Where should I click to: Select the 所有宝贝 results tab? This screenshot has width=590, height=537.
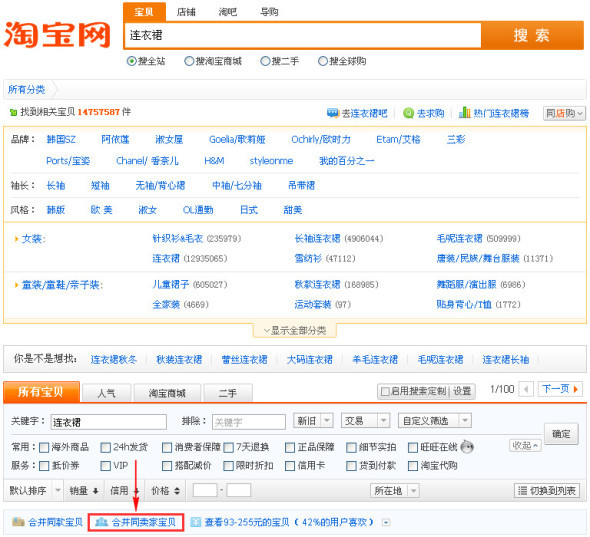click(x=41, y=392)
